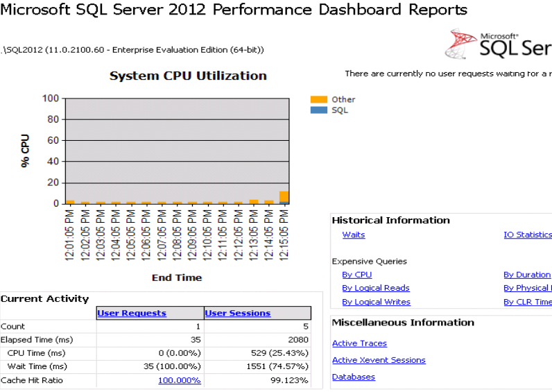Click the Count value 1 for User Requests
Viewport: 552px width, 392px height.
pyautogui.click(x=198, y=327)
